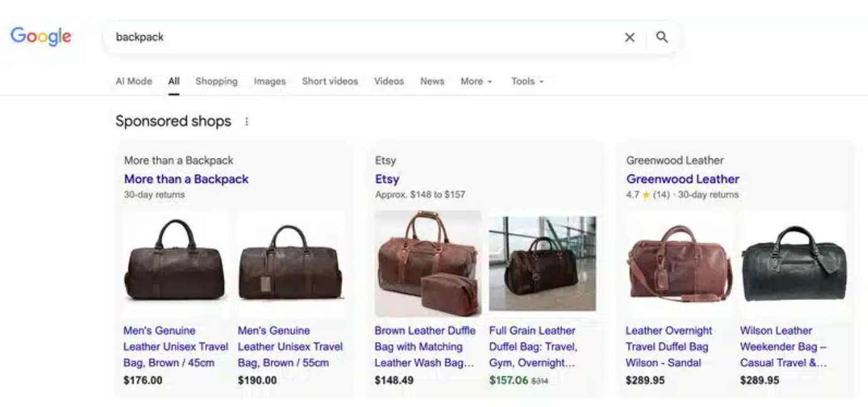868x407 pixels.
Task: Click the Google logo
Action: pos(41,37)
